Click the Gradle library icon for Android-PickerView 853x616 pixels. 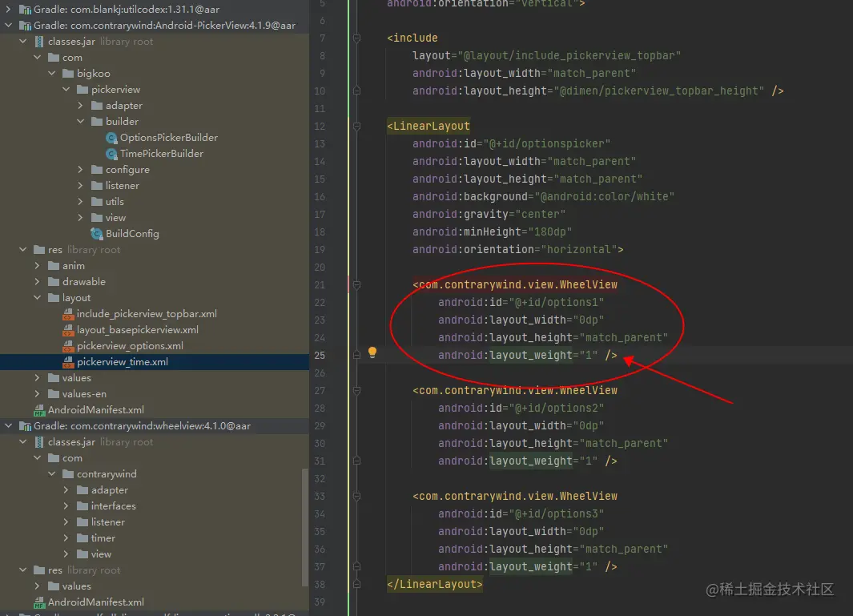25,26
